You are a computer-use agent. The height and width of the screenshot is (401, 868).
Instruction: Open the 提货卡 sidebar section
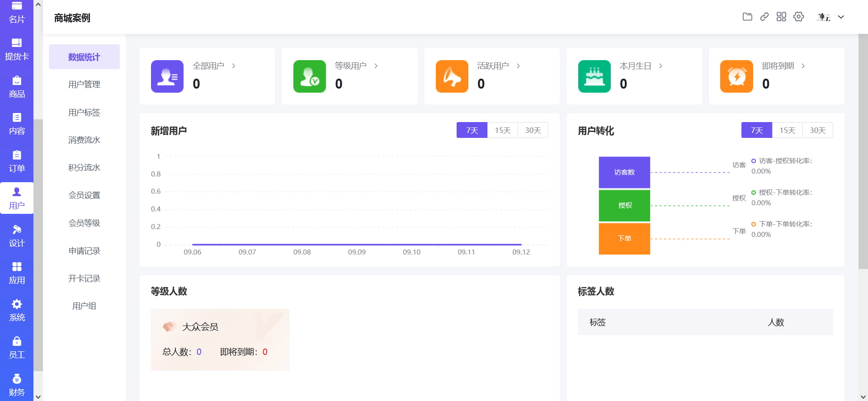pyautogui.click(x=17, y=50)
